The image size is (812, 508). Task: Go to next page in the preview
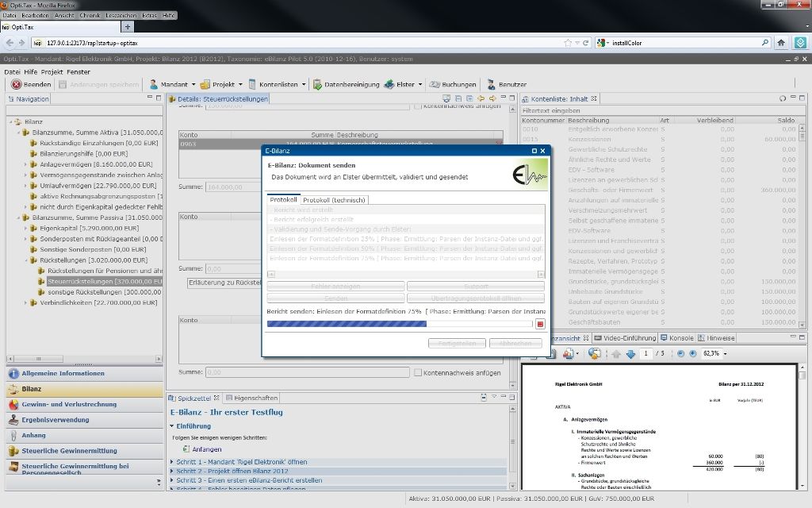(630, 354)
